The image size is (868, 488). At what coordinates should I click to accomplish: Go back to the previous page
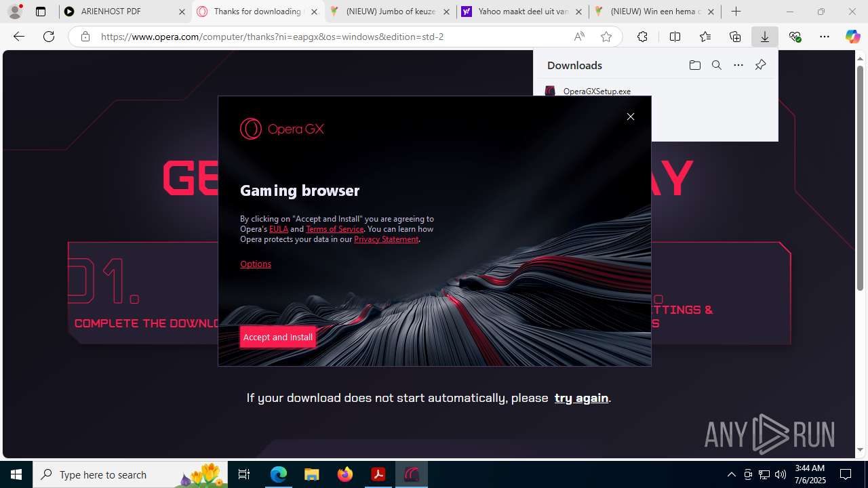19,37
